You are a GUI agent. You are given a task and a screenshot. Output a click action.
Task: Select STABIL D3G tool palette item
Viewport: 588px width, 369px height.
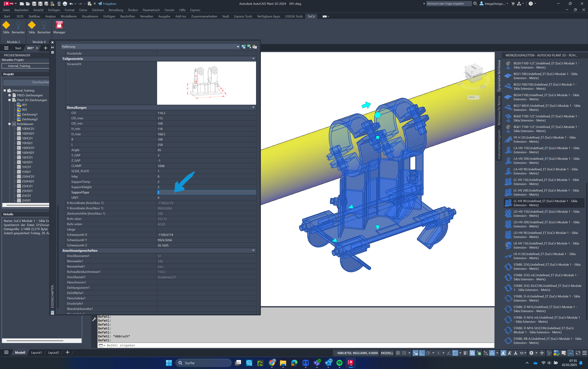(544, 266)
